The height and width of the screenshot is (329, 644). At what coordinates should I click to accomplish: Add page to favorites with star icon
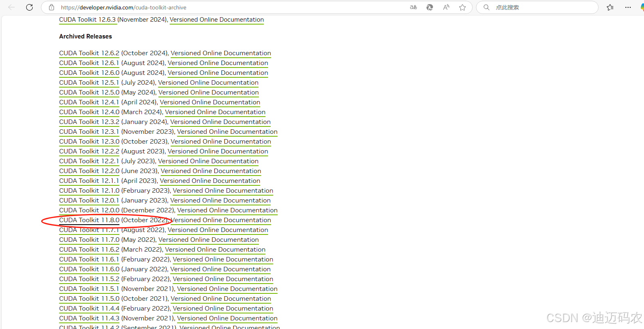pos(462,7)
